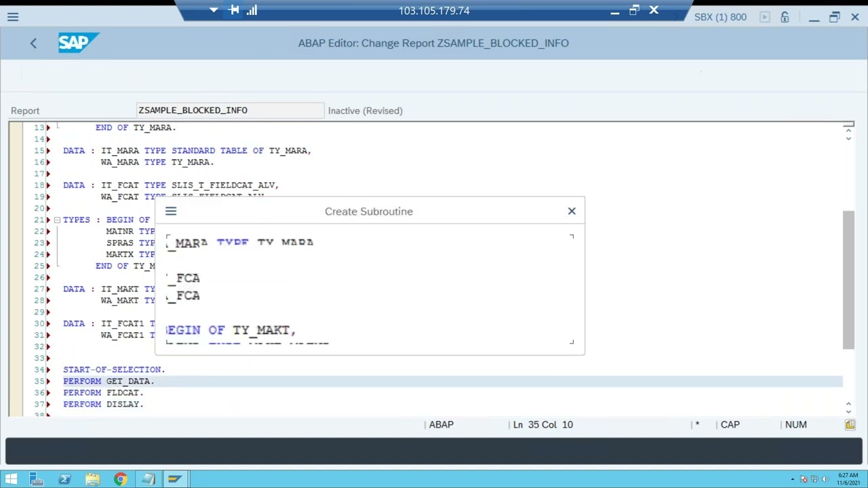Image resolution: width=868 pixels, height=488 pixels.
Task: Click the ABAP language status bar entry
Action: click(x=441, y=424)
